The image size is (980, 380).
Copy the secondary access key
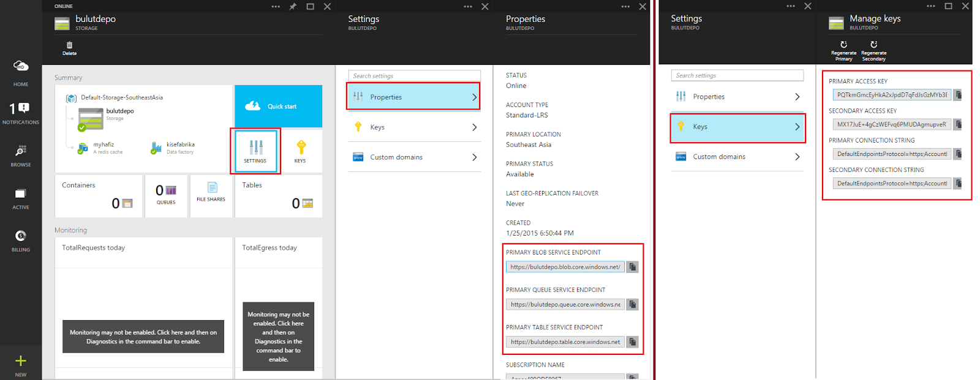[x=958, y=124]
